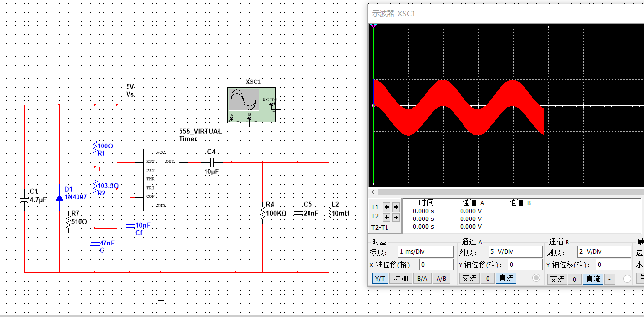Move cursor T1 right with arrow
This screenshot has height=317, width=644.
pyautogui.click(x=395, y=207)
